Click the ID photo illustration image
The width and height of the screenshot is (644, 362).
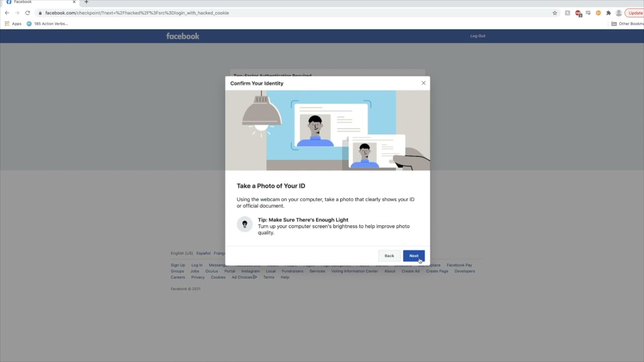pyautogui.click(x=328, y=131)
